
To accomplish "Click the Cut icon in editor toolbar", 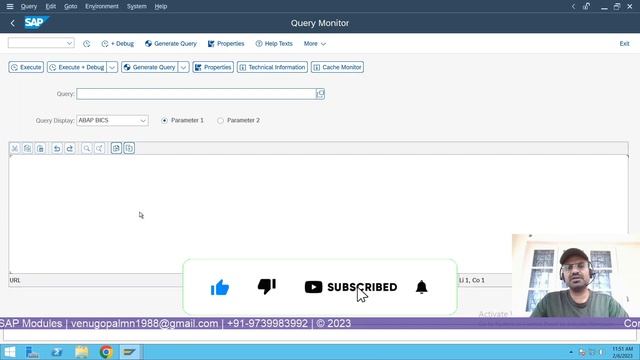I will (15, 149).
